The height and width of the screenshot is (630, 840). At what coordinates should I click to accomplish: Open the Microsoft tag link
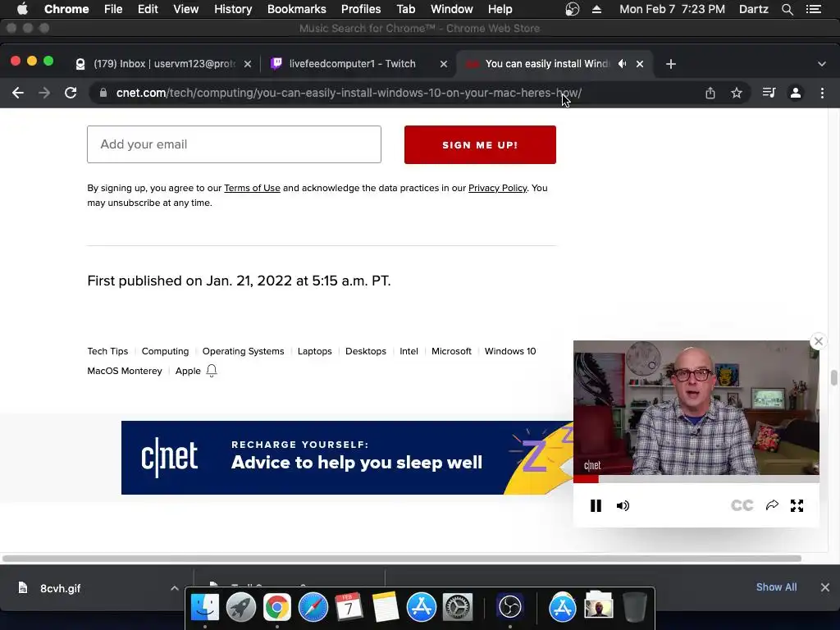tap(452, 351)
